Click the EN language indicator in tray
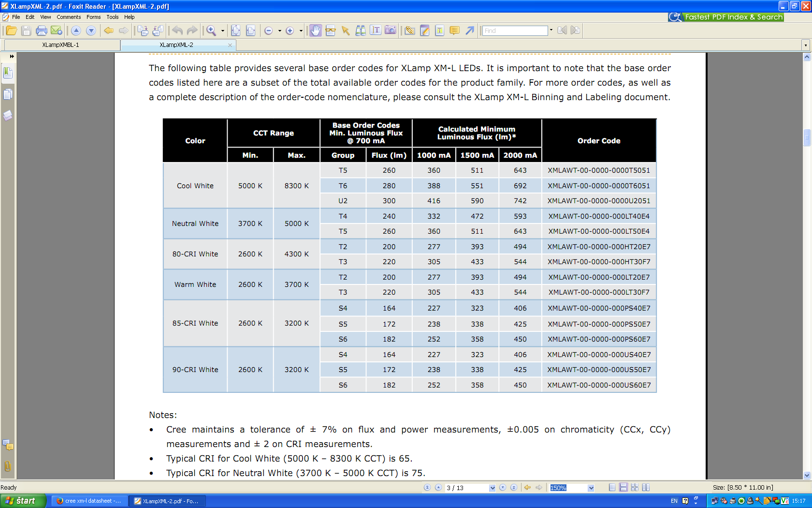 click(674, 501)
